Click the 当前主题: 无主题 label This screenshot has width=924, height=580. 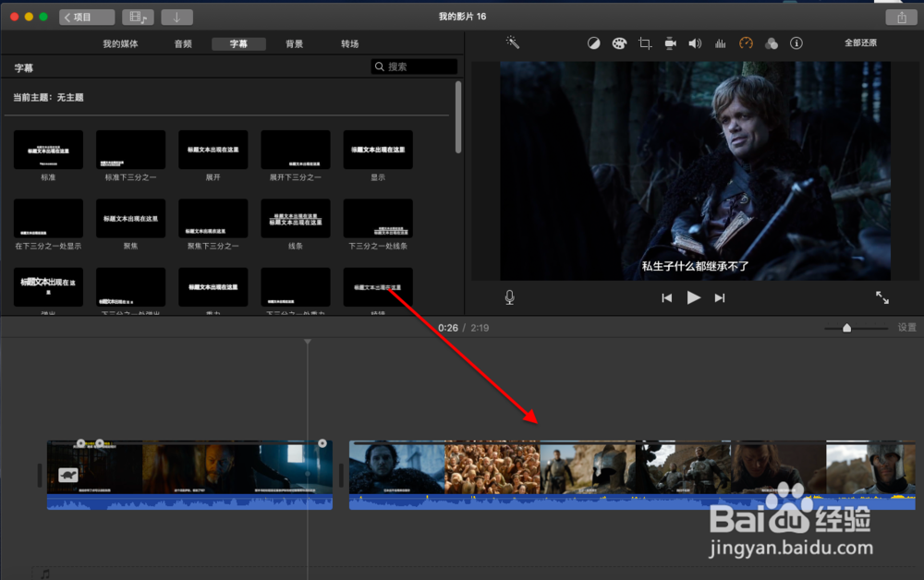coord(48,97)
